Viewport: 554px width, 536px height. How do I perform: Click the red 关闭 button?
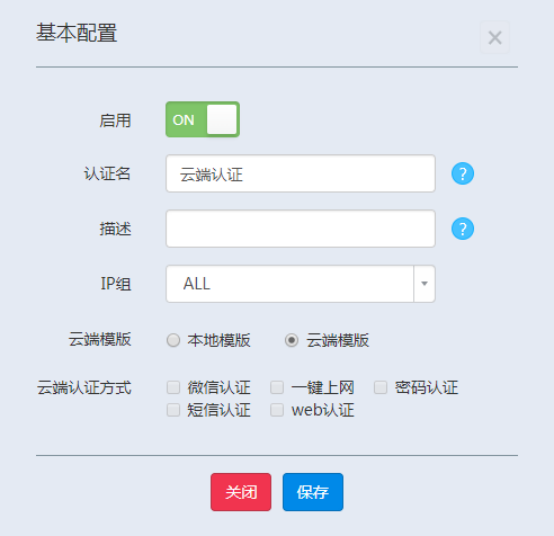241,492
